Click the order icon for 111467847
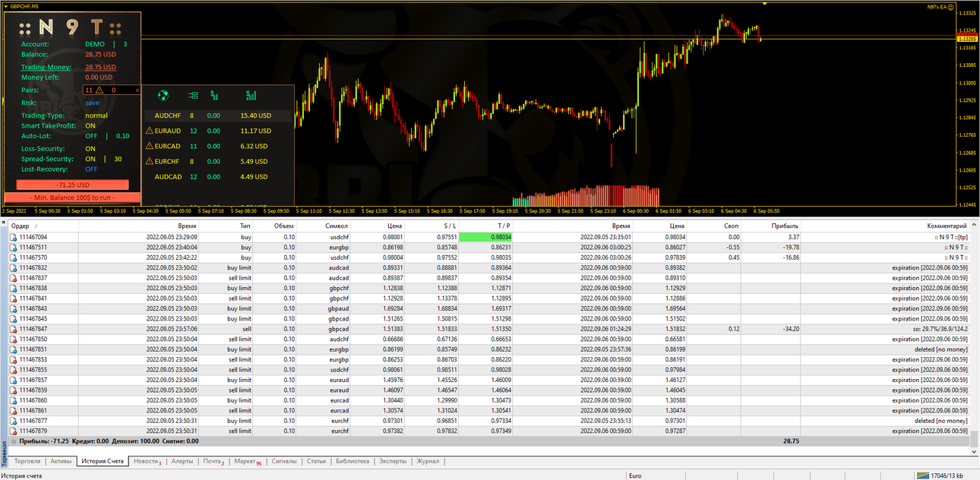The image size is (980, 480). pos(13,329)
